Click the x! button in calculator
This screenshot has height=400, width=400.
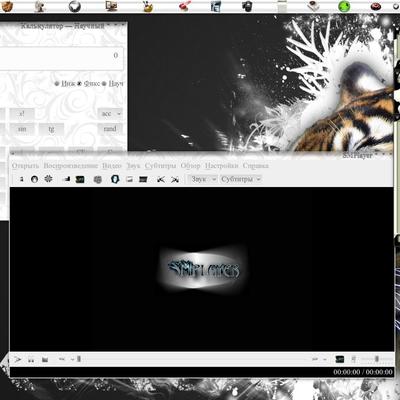pyautogui.click(x=22, y=113)
